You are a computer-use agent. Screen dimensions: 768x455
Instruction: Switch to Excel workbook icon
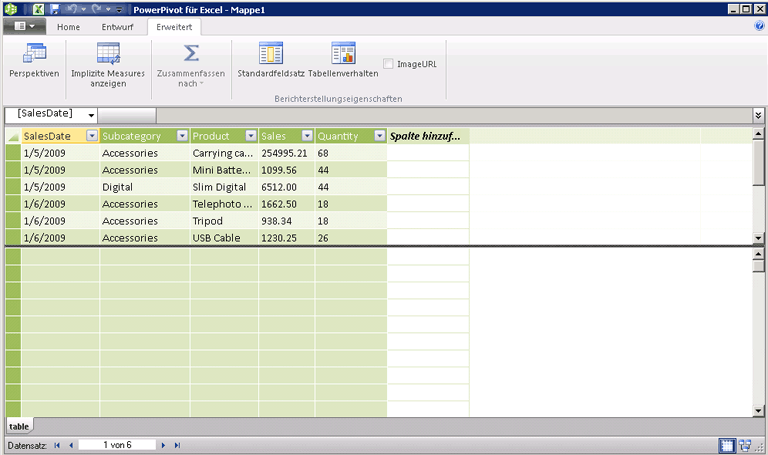[x=38, y=9]
